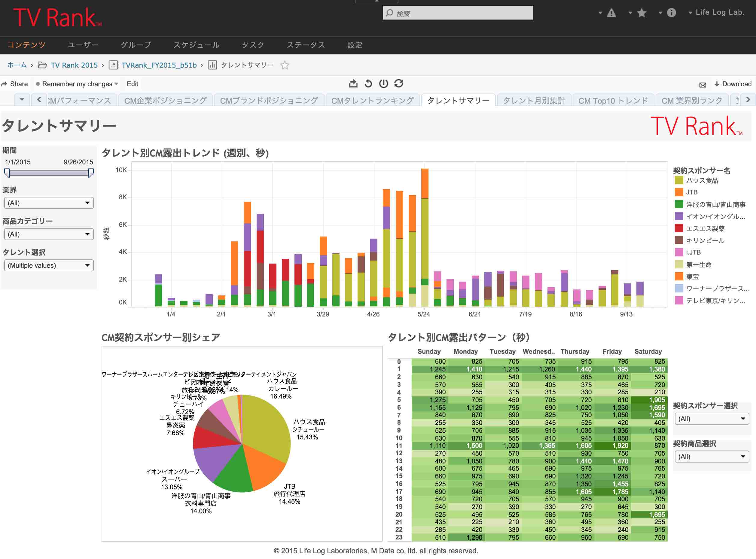Viewport: 756px width, 559px height.
Task: Star the タレントサマリー view as favorite
Action: click(285, 65)
